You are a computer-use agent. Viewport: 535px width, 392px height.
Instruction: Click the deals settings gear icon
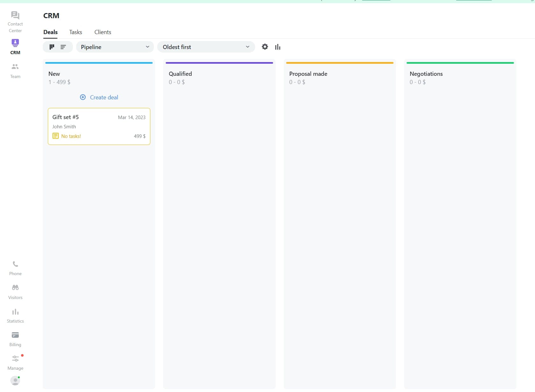(x=265, y=47)
